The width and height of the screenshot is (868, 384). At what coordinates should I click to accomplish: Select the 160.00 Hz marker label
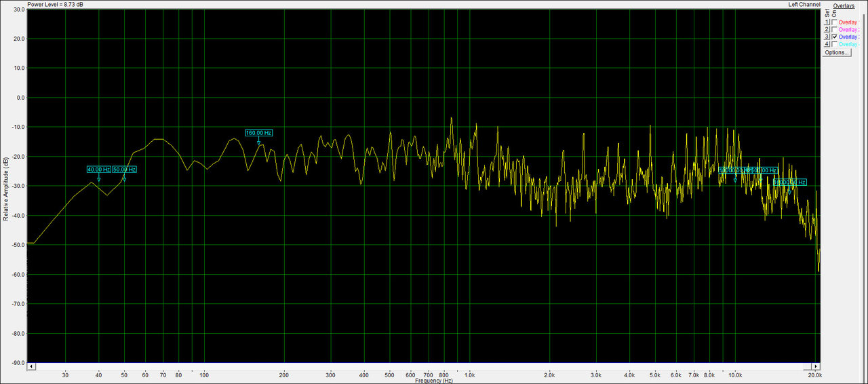259,133
